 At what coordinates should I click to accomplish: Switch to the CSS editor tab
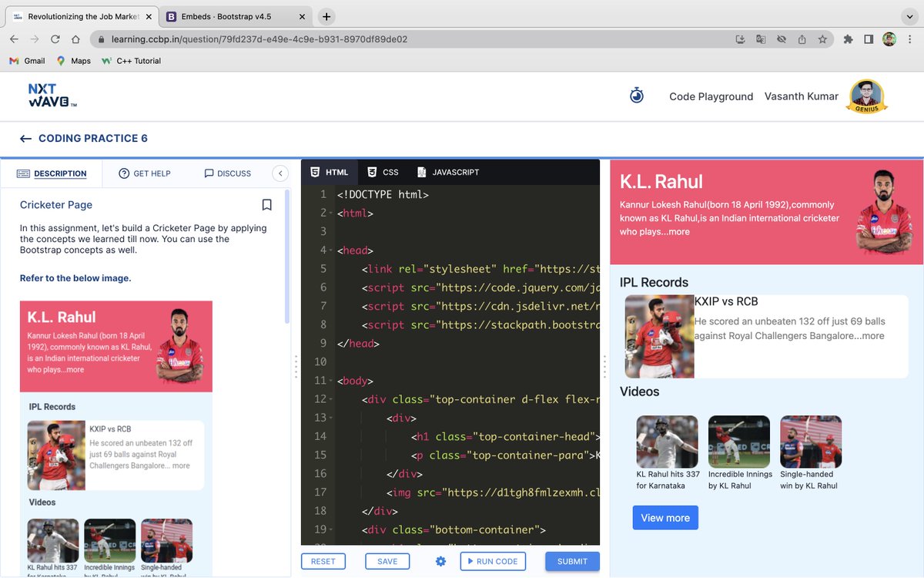click(383, 173)
